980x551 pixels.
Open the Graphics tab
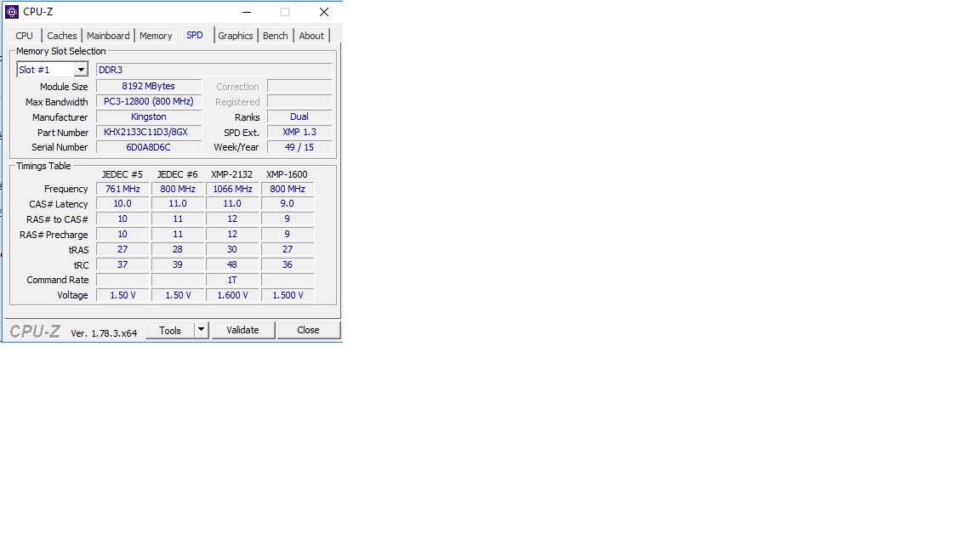pyautogui.click(x=236, y=36)
